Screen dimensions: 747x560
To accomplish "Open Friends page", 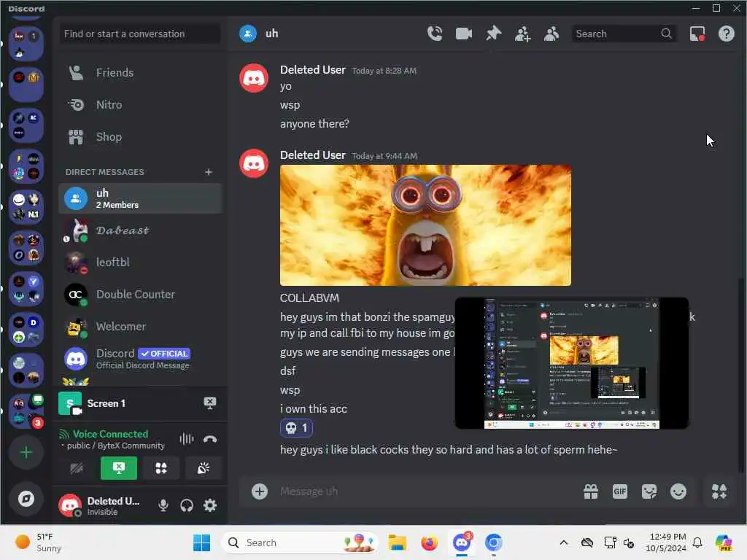I will point(140,72).
